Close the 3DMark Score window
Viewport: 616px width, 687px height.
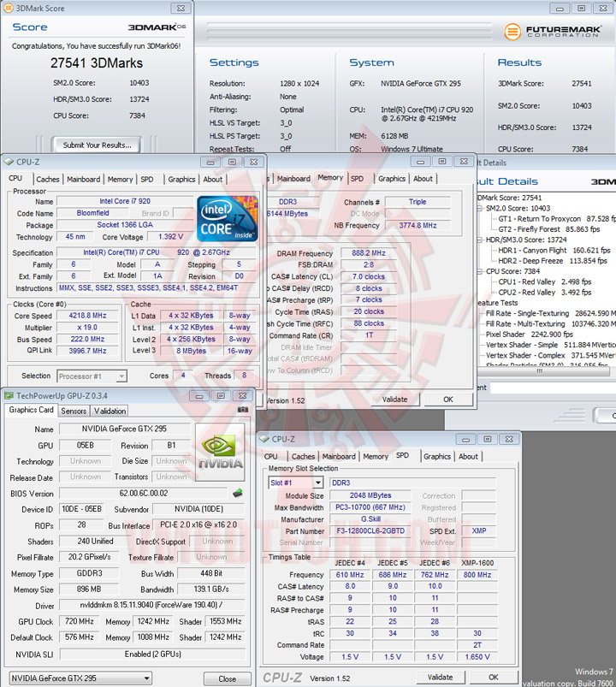tap(181, 8)
